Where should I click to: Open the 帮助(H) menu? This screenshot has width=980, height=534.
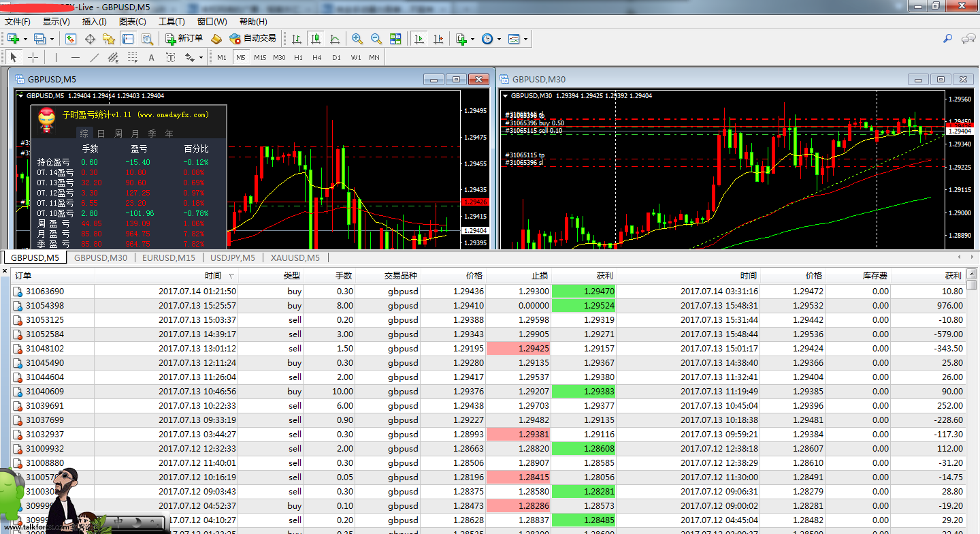[253, 22]
